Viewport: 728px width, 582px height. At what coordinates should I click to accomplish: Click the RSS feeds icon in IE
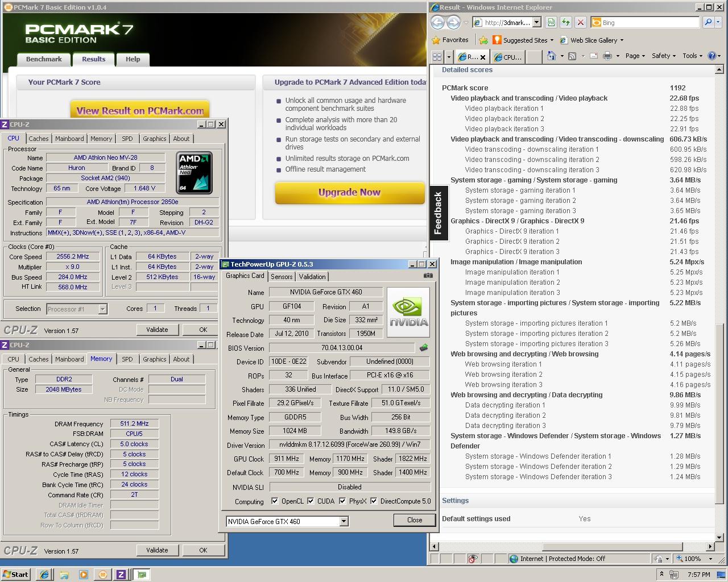tap(572, 56)
